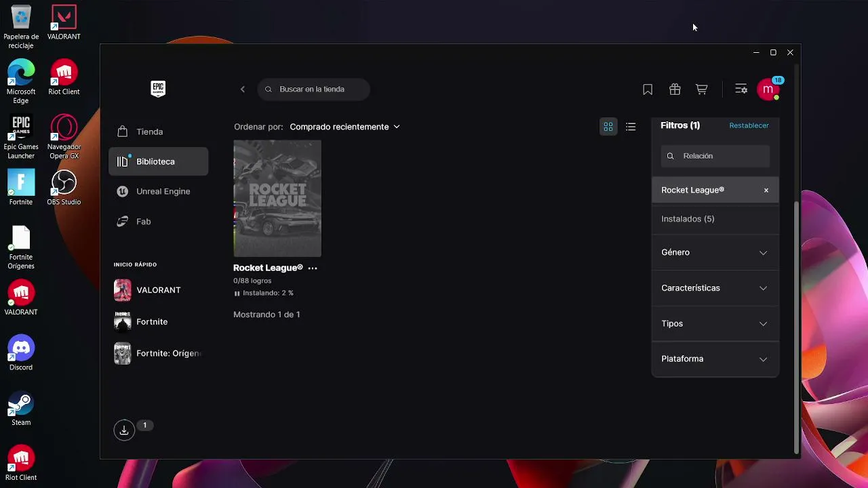Open the Fab section

[159, 222]
